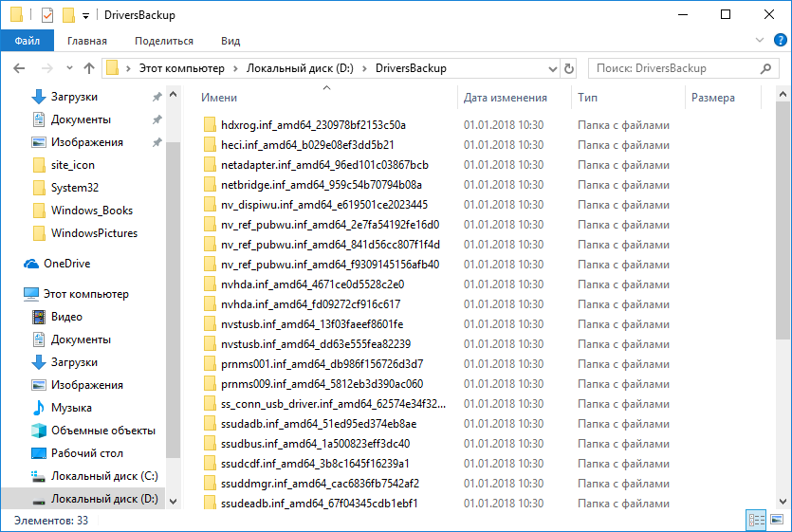
Task: Go up one folder level arrow
Action: coord(89,68)
